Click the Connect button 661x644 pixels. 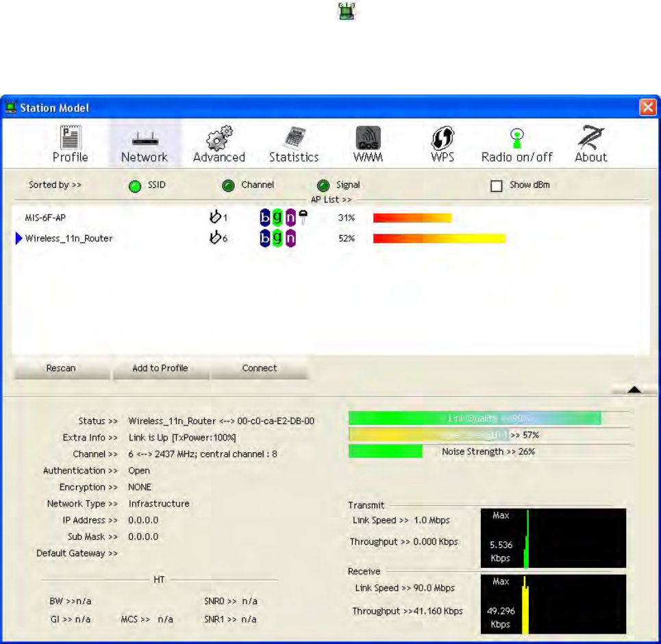coord(260,368)
